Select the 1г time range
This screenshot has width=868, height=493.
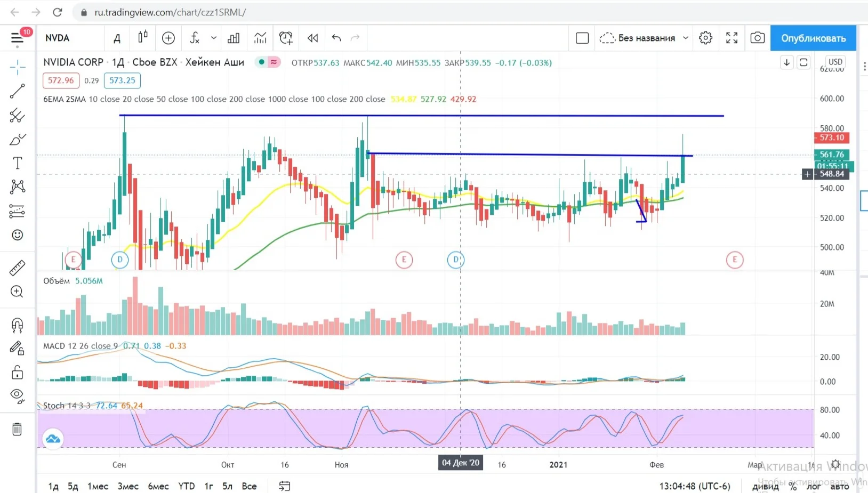[x=209, y=486]
